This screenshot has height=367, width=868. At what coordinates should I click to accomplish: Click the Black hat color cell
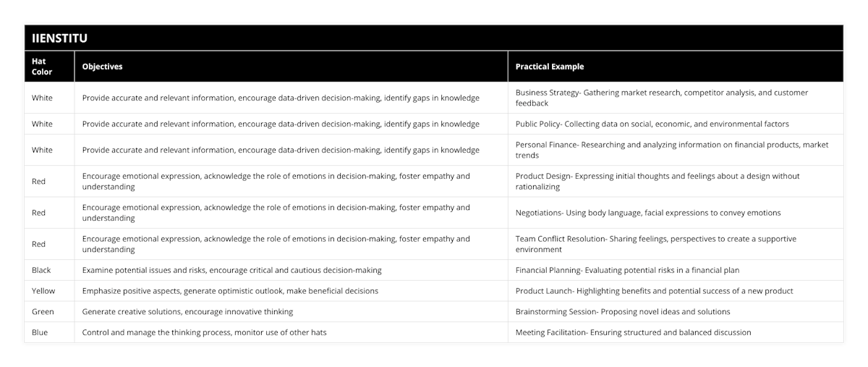tap(41, 270)
